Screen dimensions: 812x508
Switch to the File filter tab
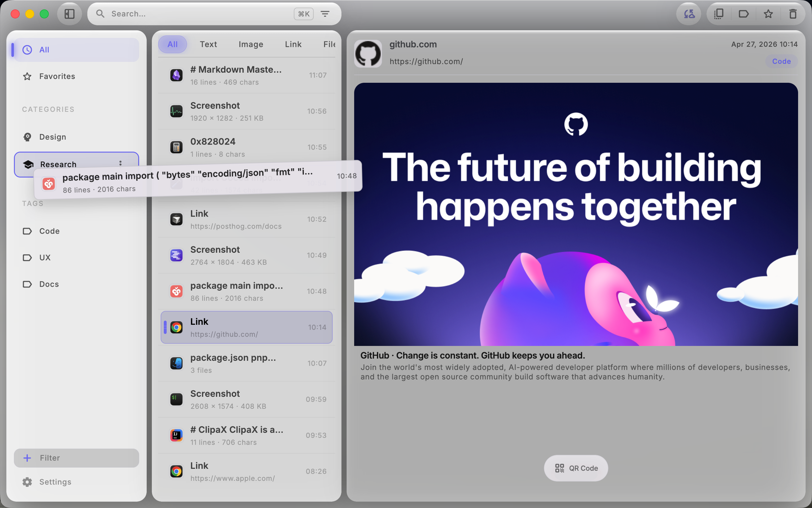coord(329,44)
